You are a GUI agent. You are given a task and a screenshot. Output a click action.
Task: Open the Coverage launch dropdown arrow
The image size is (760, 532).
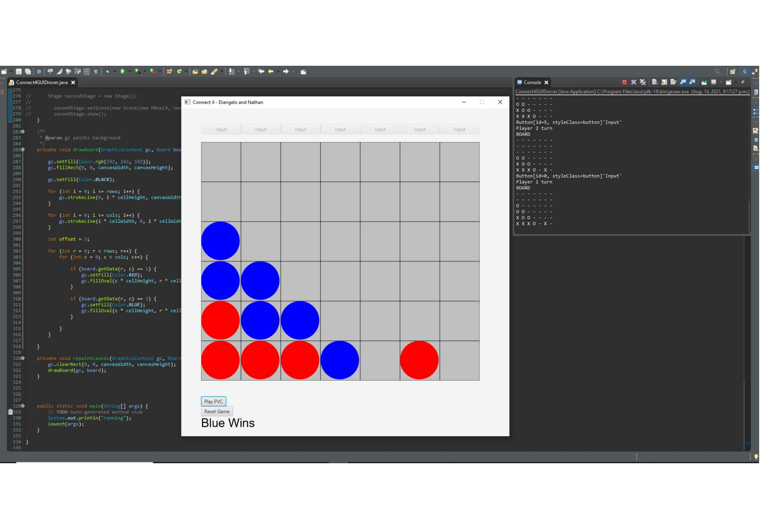(145, 72)
